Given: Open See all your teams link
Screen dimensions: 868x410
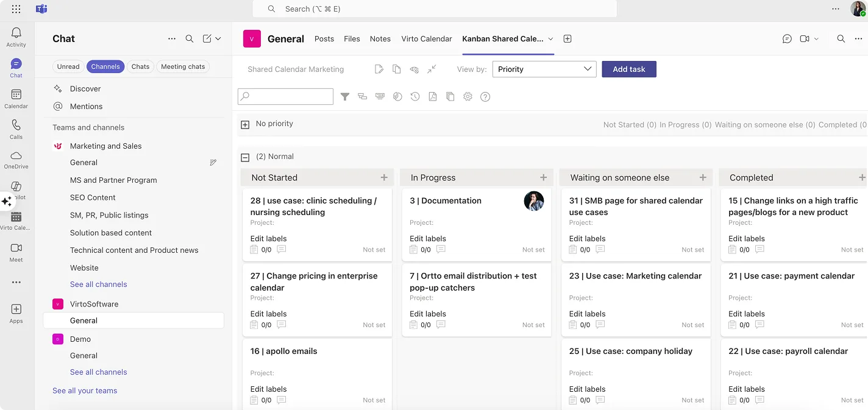Looking at the screenshot, I should pyautogui.click(x=84, y=391).
